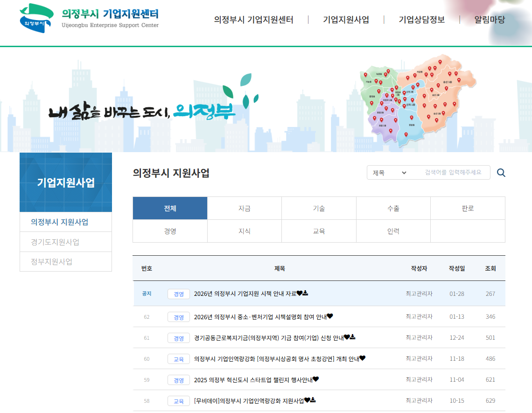The image size is (532, 413).
Task: Select the 전체 category tab
Action: click(x=170, y=209)
